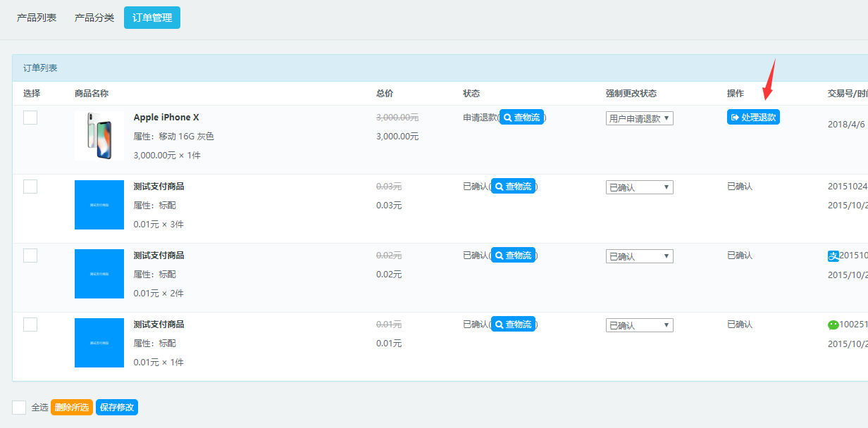The image size is (868, 428).
Task: Select the checkbox of the 0.01元 × 2件 order
Action: (x=30, y=256)
